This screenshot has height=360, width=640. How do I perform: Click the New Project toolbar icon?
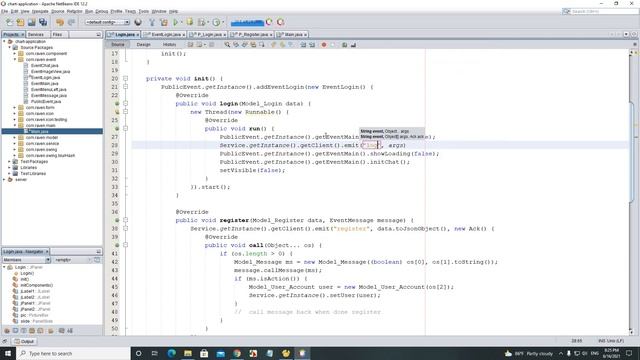20,22
